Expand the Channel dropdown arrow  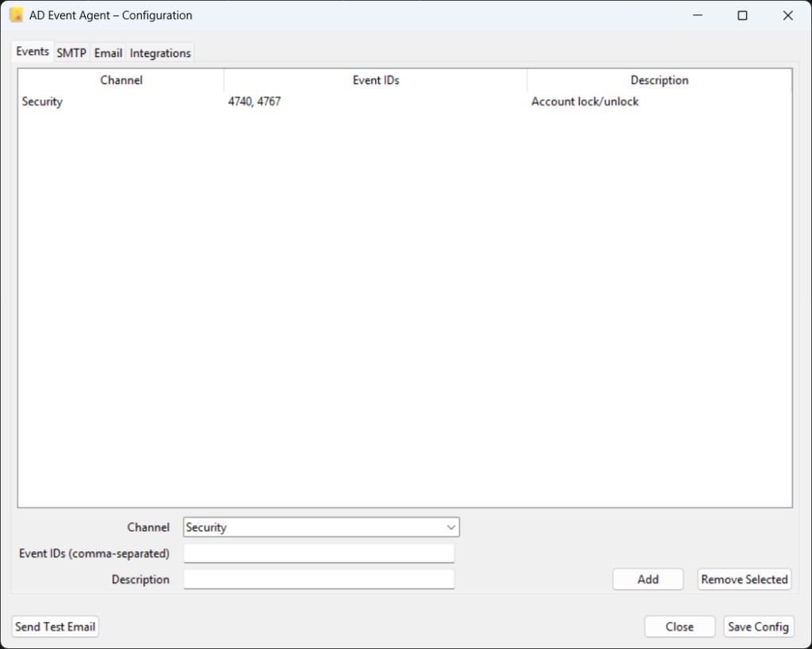(450, 528)
